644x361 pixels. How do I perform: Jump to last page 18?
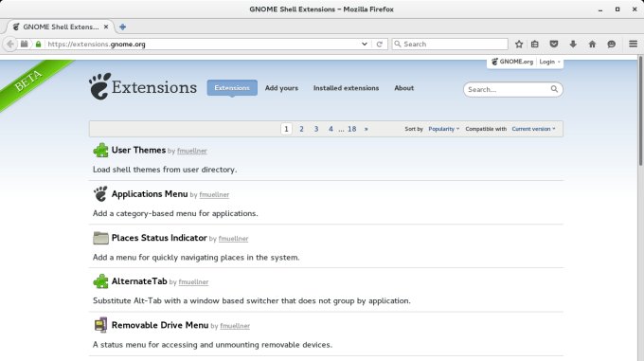coord(352,129)
